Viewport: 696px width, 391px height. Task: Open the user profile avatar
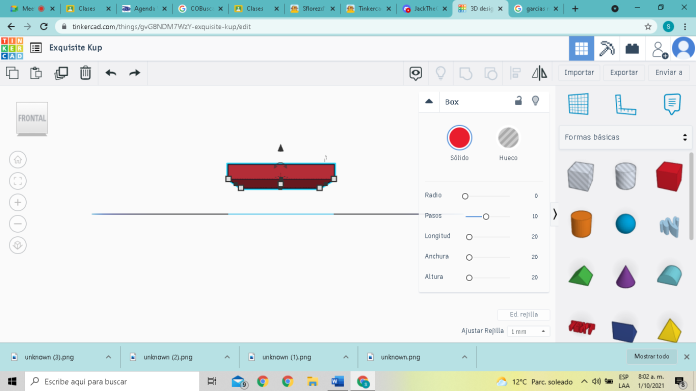click(684, 48)
